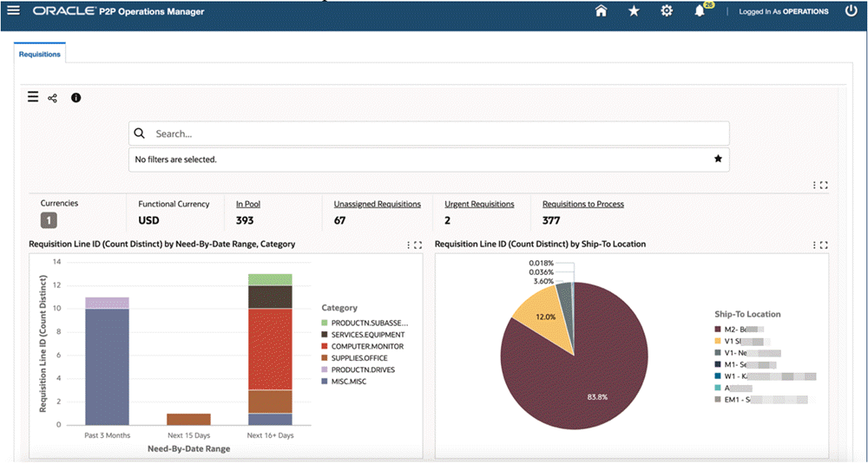Open options for Ship-To Location chart
The image size is (868, 464).
[x=815, y=245]
